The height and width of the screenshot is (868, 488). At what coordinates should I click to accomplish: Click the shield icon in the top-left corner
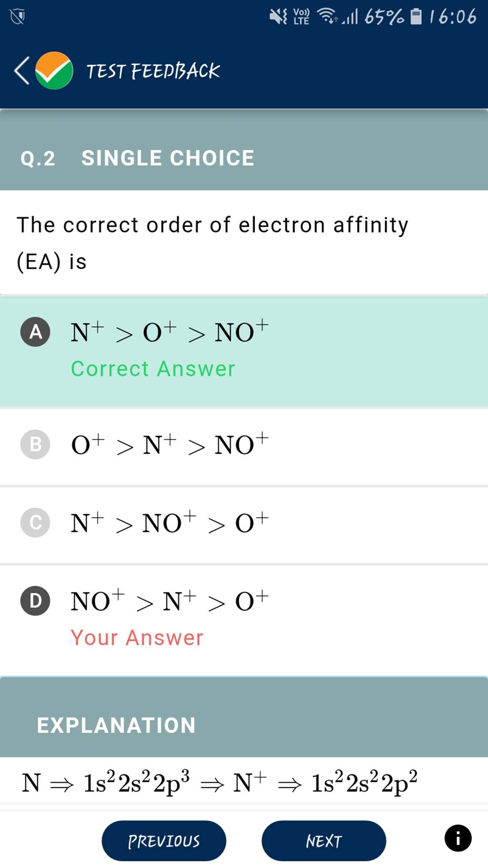[x=16, y=16]
